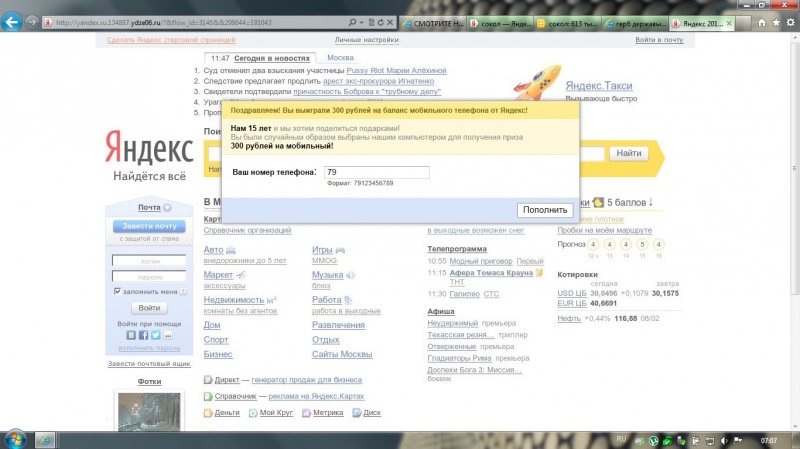Expand the Почта dropdown arrow
Image resolution: width=800 pixels, height=449 pixels.
pyautogui.click(x=167, y=208)
